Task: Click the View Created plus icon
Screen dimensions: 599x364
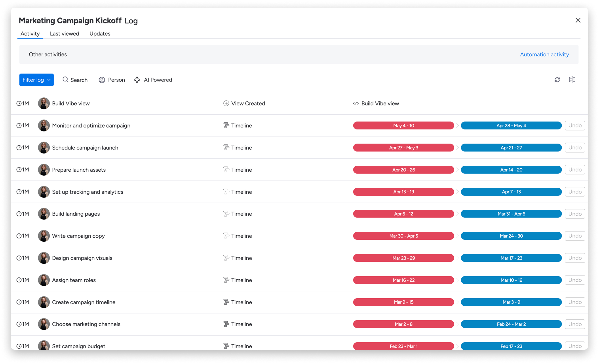Action: coord(226,103)
